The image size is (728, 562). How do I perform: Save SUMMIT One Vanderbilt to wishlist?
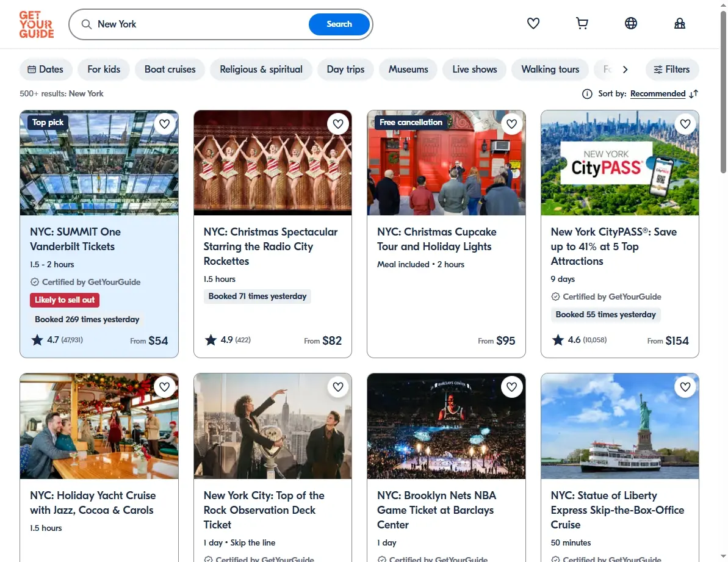[x=164, y=124]
